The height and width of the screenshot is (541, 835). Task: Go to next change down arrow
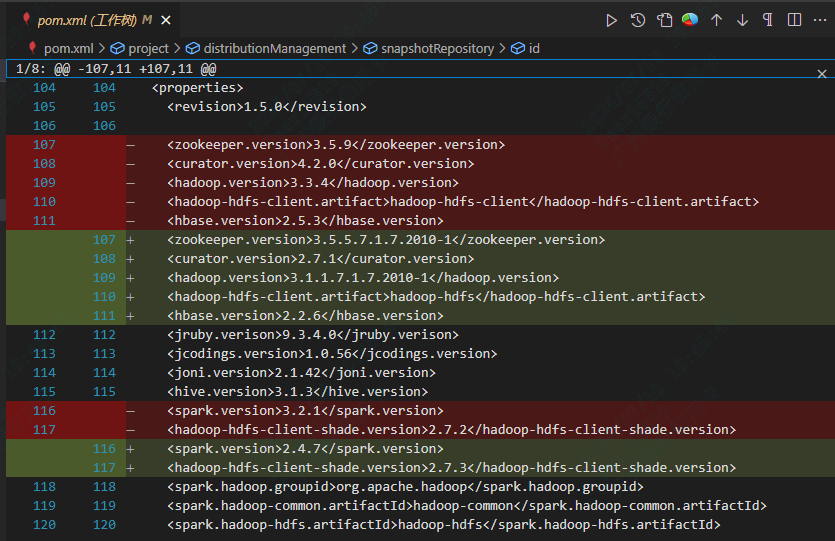point(742,20)
